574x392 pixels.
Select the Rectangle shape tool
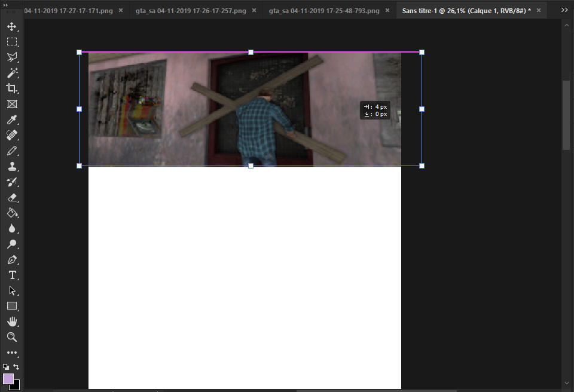(12, 306)
